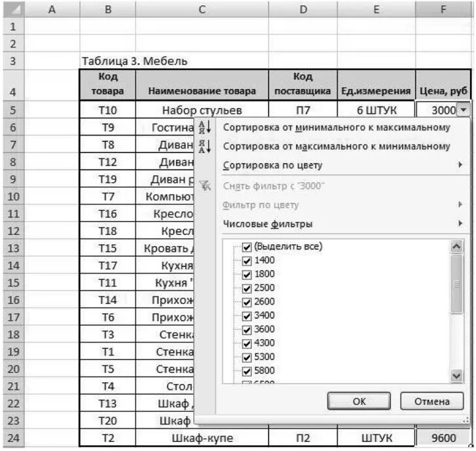Click the filter list scrollbar thumb
The height and width of the screenshot is (451, 476).
click(456, 284)
